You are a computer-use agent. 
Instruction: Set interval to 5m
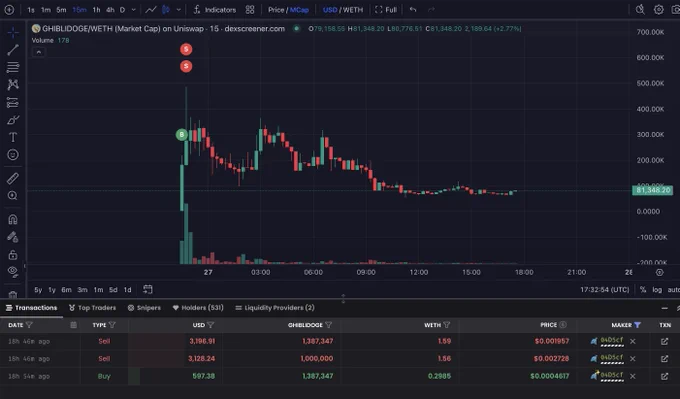tap(61, 10)
